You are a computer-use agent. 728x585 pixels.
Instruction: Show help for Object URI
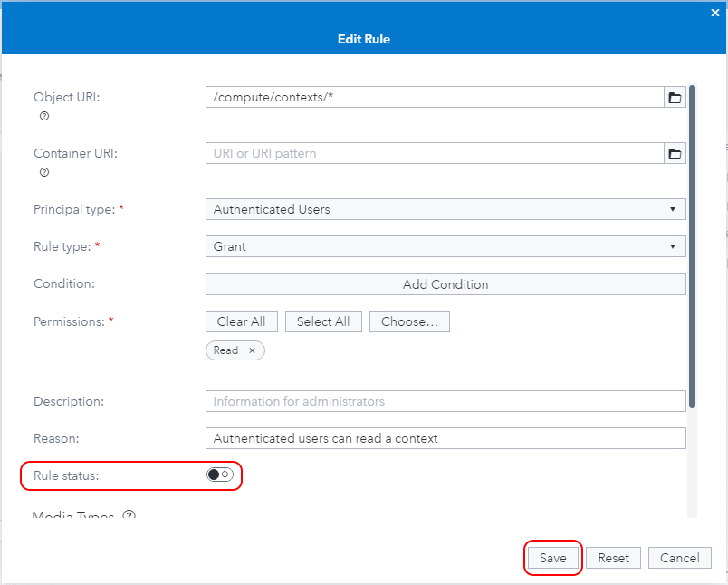point(43,116)
